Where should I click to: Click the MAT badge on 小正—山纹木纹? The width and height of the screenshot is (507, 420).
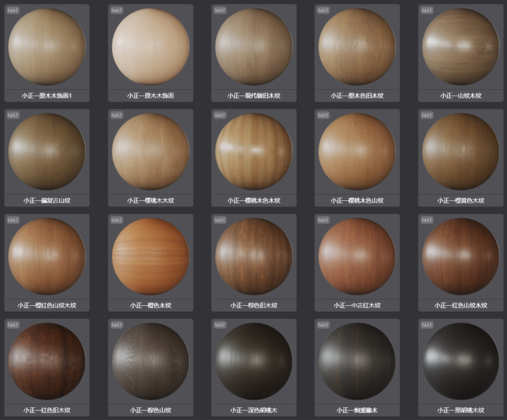tap(427, 10)
